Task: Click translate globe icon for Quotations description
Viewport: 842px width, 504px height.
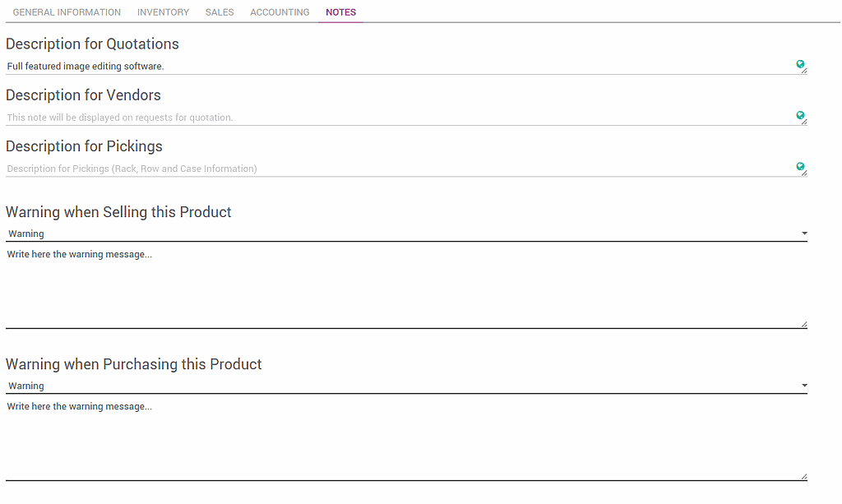Action: pos(799,63)
